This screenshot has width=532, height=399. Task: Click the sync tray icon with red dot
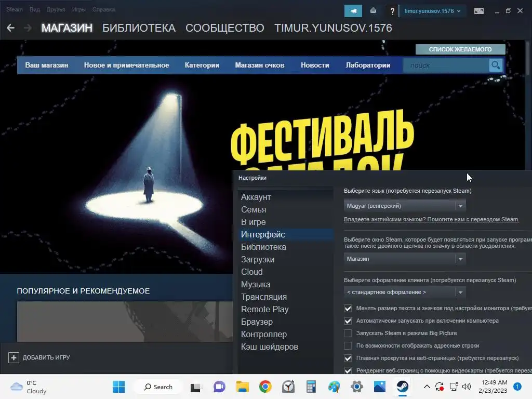440,387
